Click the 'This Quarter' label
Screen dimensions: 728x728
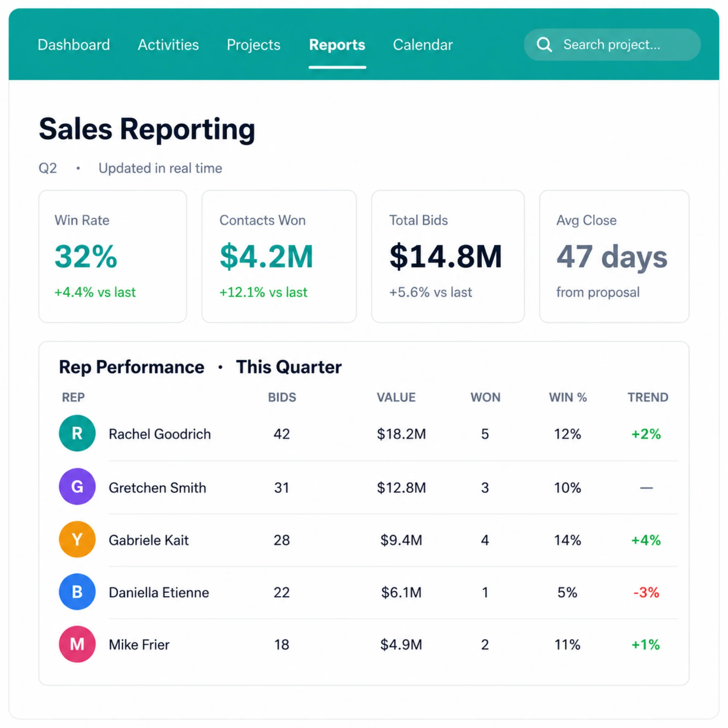pos(289,367)
